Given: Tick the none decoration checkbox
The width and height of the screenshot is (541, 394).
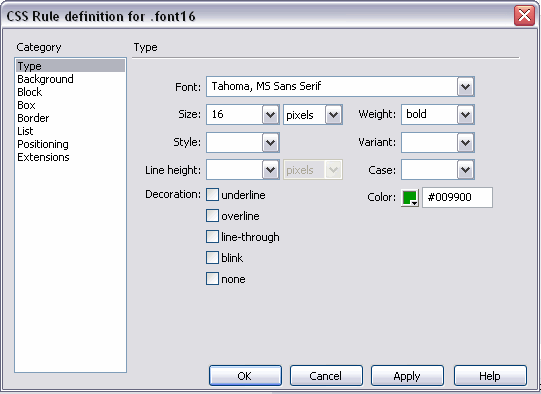Looking at the screenshot, I should coord(212,279).
